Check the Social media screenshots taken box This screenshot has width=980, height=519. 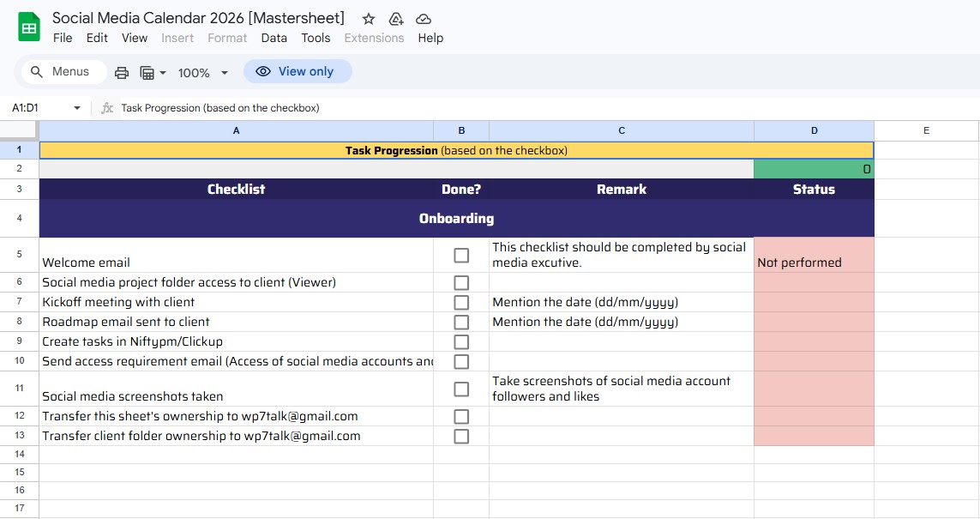(x=461, y=388)
